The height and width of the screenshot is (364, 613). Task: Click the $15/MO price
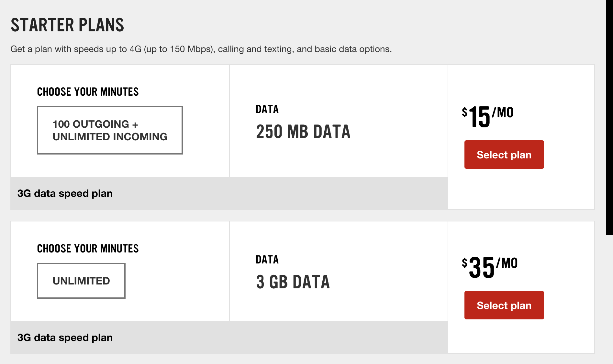tap(487, 116)
